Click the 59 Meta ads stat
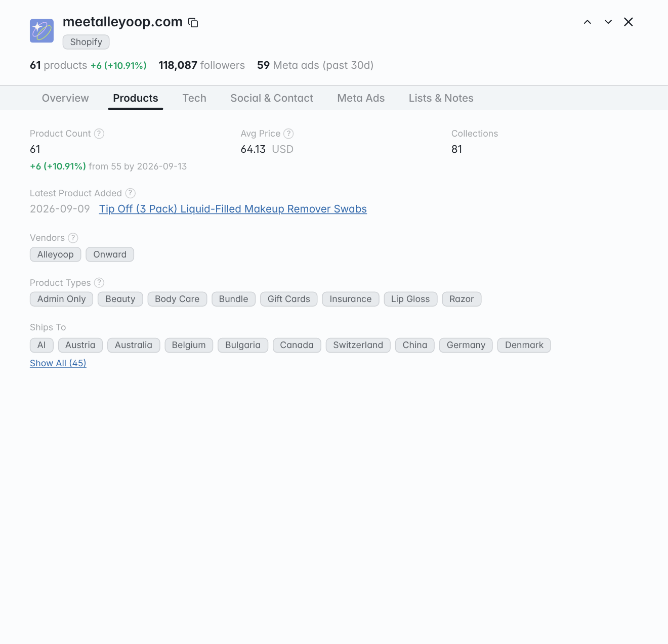Image resolution: width=668 pixels, height=644 pixels. (x=315, y=65)
